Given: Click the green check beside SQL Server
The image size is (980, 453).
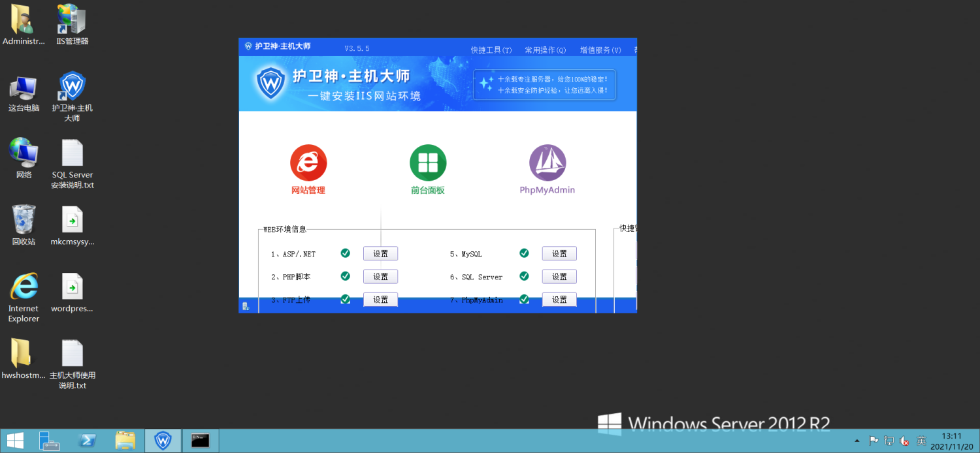Looking at the screenshot, I should (524, 276).
